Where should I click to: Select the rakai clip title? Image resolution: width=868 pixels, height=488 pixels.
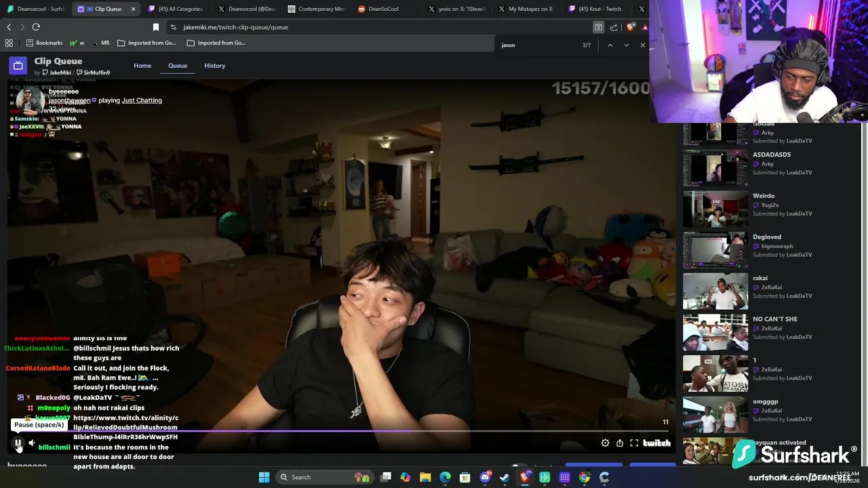click(760, 278)
